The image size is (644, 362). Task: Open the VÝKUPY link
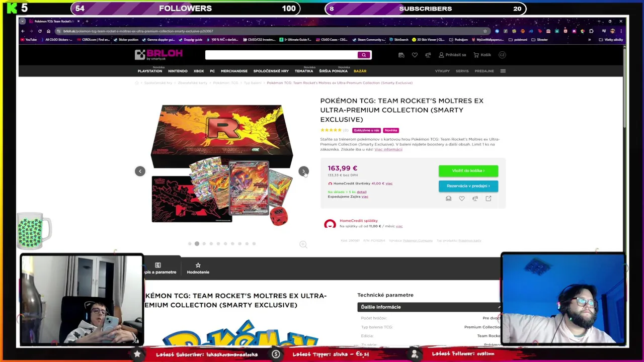[442, 71]
